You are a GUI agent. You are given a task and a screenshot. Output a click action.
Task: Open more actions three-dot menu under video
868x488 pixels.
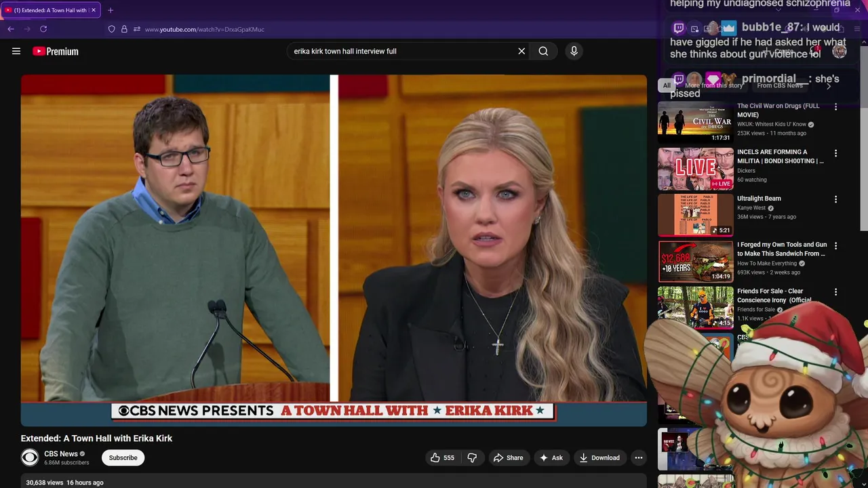coord(638,457)
